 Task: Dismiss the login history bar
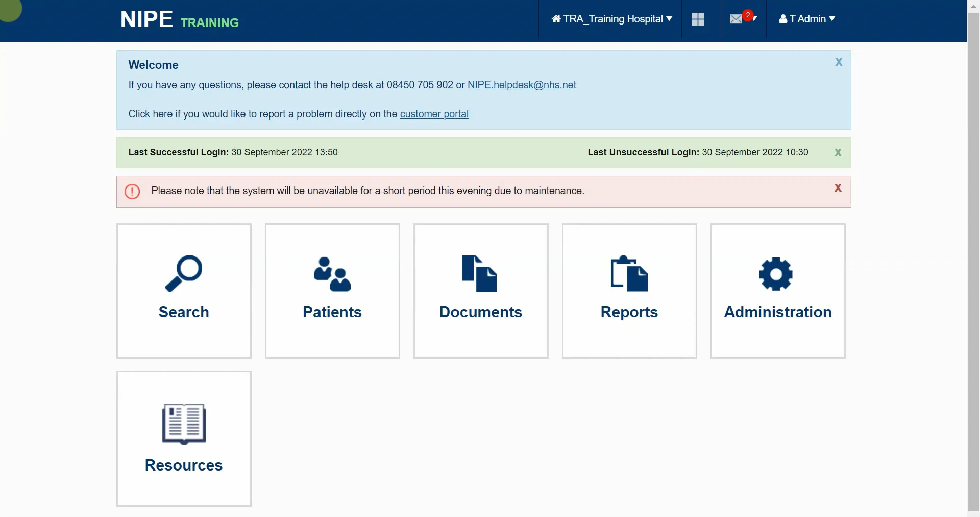[838, 152]
